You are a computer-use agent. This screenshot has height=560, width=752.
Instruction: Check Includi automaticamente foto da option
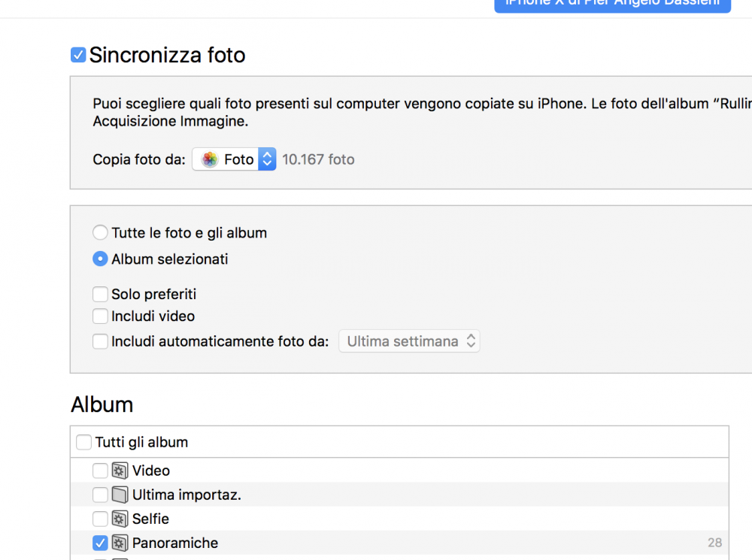click(x=100, y=341)
